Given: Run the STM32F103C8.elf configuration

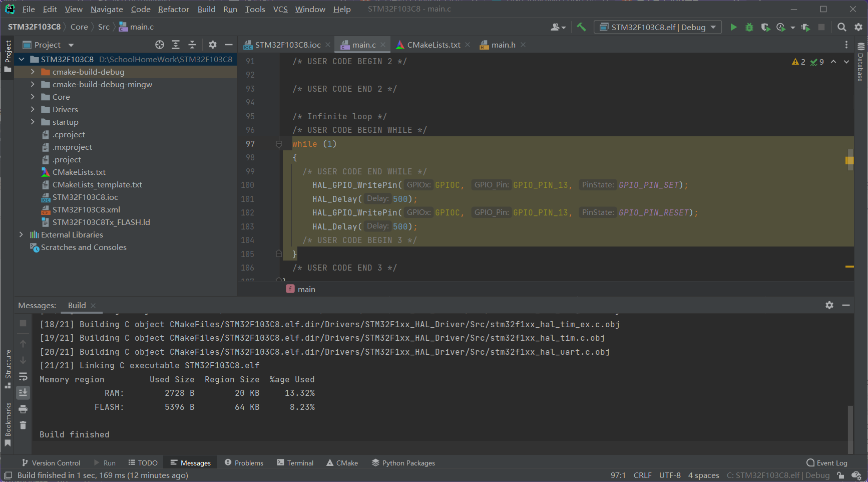Looking at the screenshot, I should pos(733,27).
